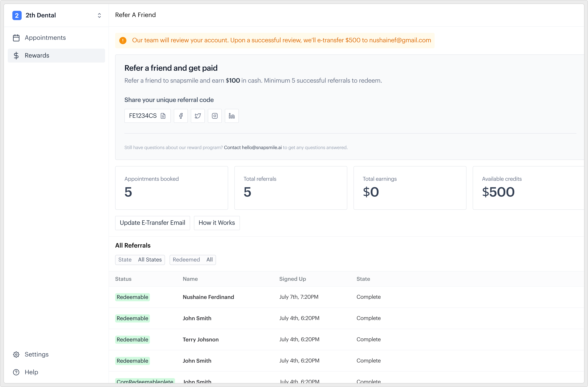Click the Available credits $500 card
This screenshot has width=588, height=387.
pos(529,188)
